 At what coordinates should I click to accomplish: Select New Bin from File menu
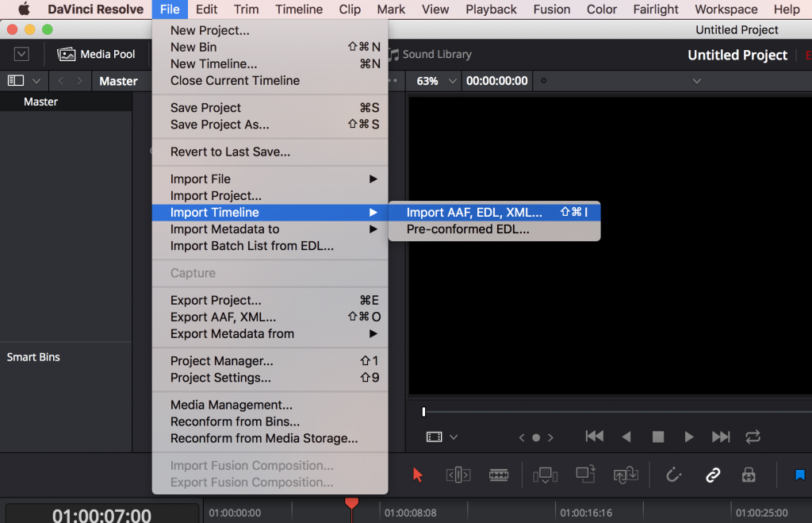[270, 47]
